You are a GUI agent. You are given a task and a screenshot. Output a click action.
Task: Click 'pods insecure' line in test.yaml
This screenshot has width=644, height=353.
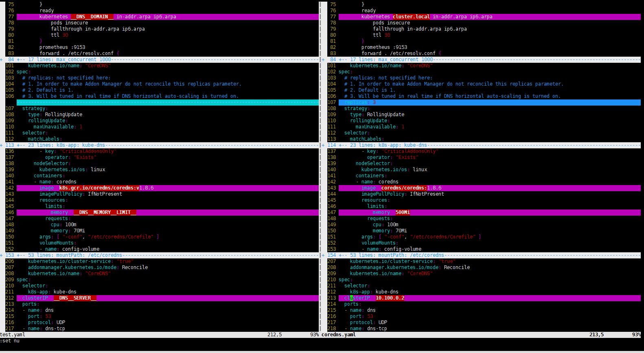tap(70, 23)
